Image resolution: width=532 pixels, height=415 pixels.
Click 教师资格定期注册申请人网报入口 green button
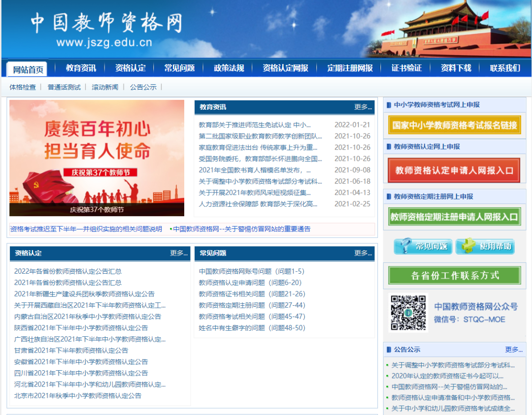click(454, 217)
